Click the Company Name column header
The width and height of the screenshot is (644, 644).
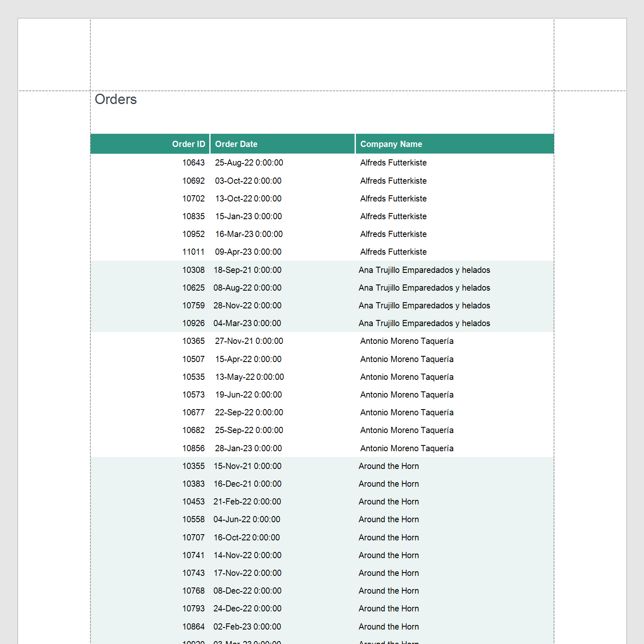(391, 144)
